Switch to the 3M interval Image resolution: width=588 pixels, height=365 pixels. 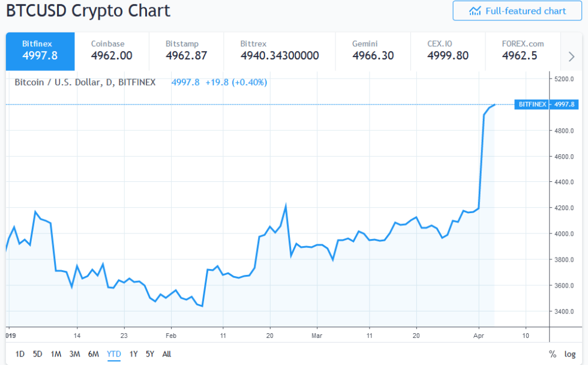[74, 354]
